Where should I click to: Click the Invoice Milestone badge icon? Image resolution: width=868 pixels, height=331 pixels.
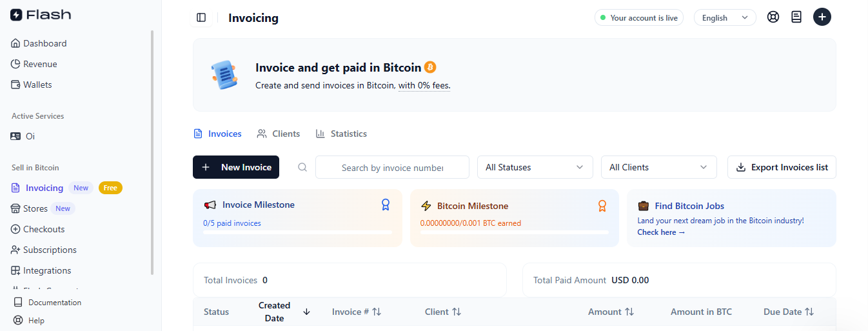386,205
